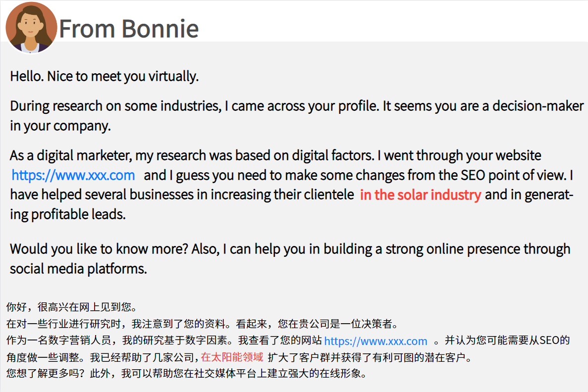The width and height of the screenshot is (588, 392).
Task: Click 'ing profitable leads.' text
Action: (68, 214)
